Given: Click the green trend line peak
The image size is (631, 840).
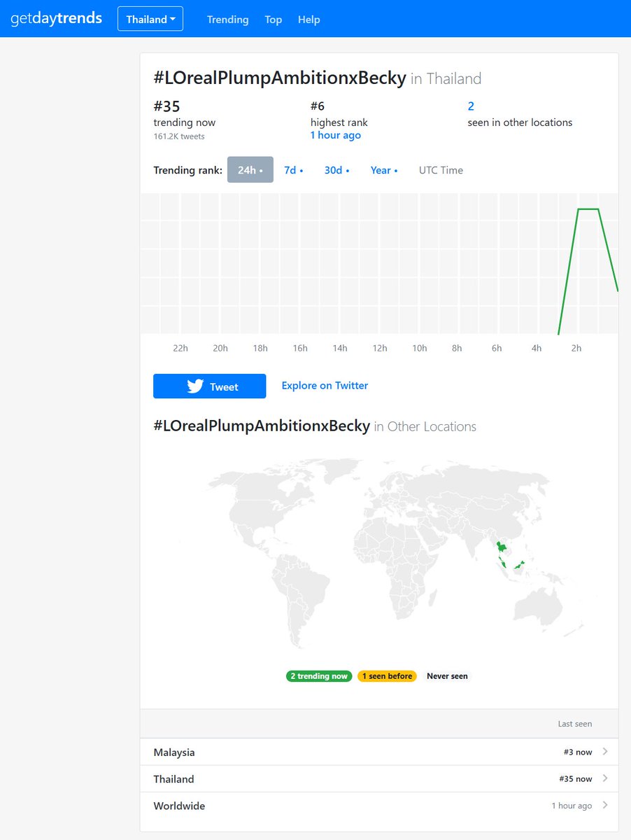Looking at the screenshot, I should coord(588,209).
